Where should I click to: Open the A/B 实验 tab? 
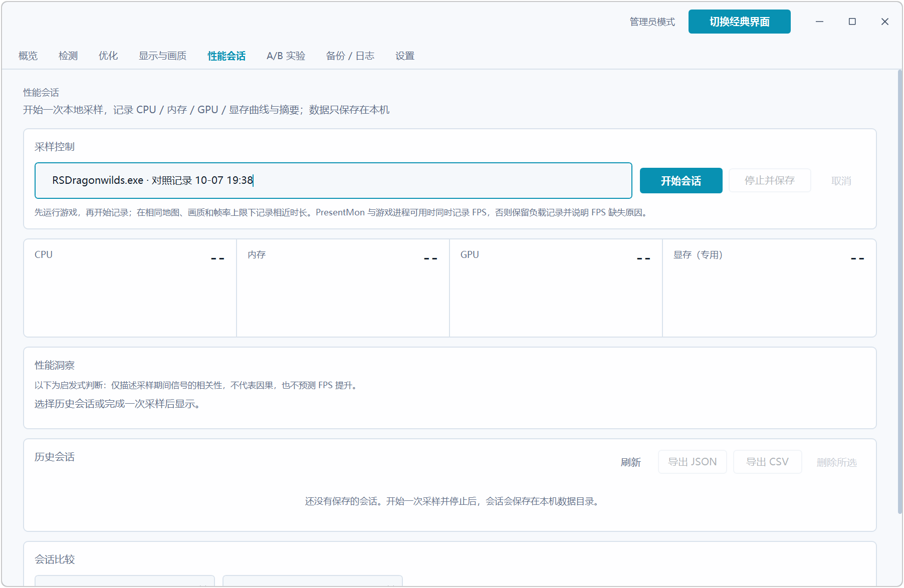286,56
